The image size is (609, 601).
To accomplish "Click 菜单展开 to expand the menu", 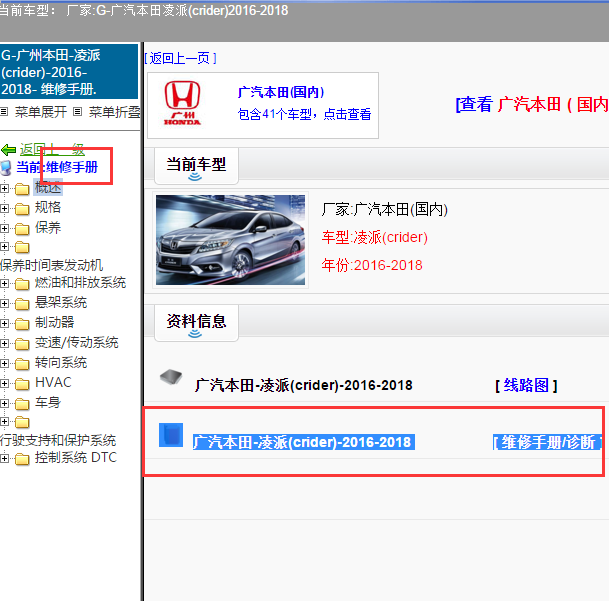I will (41, 112).
